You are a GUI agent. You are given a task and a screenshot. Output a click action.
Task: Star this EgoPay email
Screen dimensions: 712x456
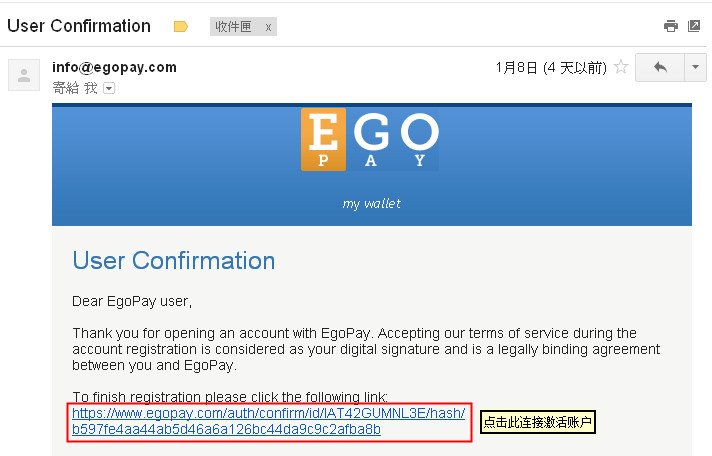tap(621, 68)
